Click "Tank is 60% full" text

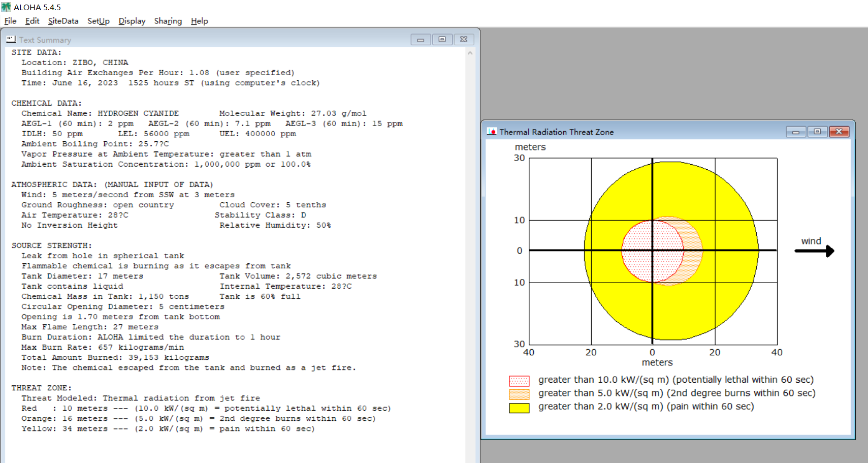coord(260,296)
